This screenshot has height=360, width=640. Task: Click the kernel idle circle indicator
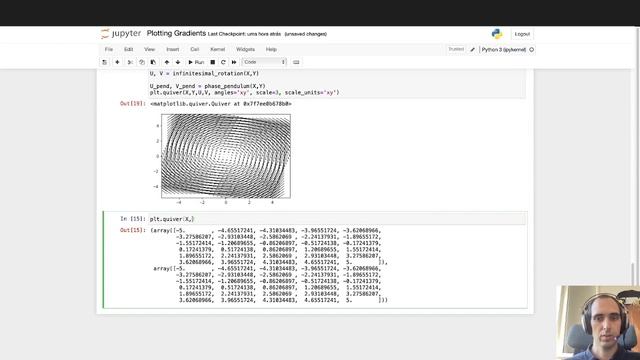pyautogui.click(x=531, y=50)
